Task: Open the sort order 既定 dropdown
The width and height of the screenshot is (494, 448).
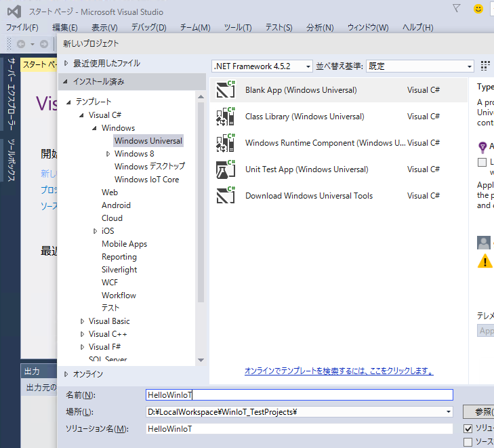Action: [420, 66]
